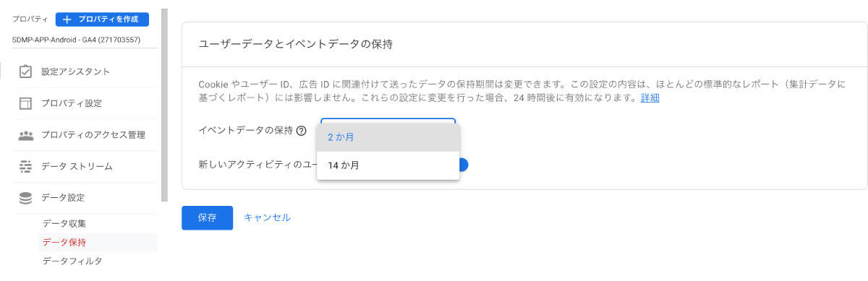Click the プロパティのアクセス管理 people icon

26,135
